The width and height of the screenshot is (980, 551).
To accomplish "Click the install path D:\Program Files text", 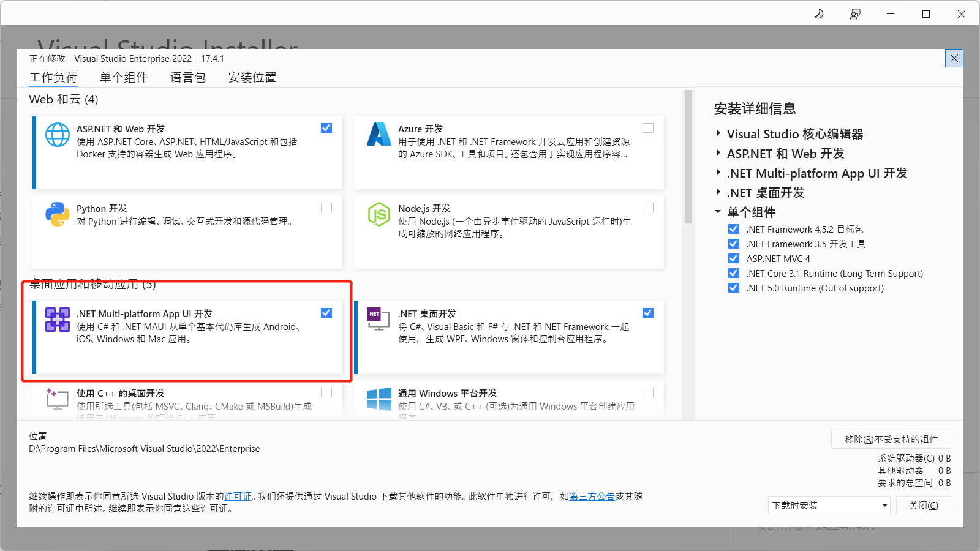I will (x=145, y=449).
